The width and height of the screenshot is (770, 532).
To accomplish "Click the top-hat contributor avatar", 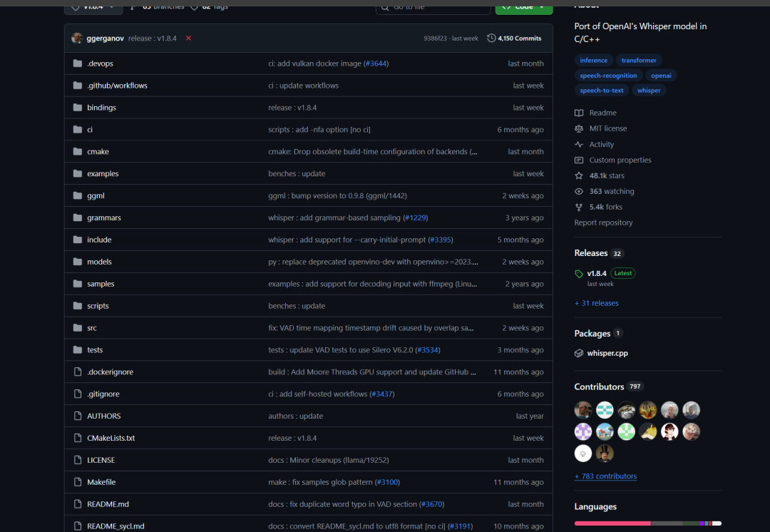I will pos(605,454).
